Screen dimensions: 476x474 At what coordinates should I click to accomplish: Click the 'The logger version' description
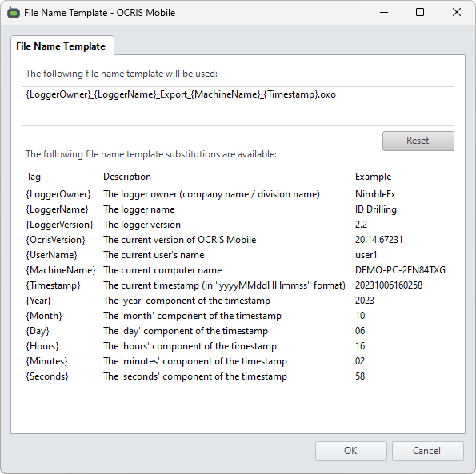[142, 225]
